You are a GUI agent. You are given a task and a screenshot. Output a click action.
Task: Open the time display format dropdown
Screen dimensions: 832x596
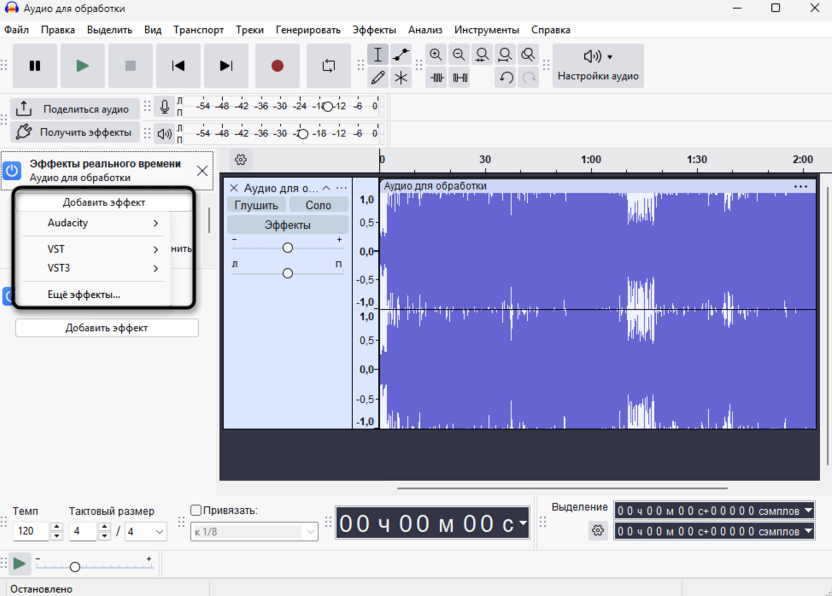523,523
